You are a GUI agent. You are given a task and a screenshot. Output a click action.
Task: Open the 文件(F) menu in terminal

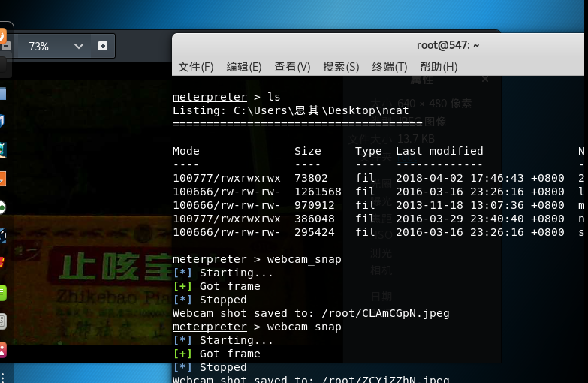(x=196, y=67)
